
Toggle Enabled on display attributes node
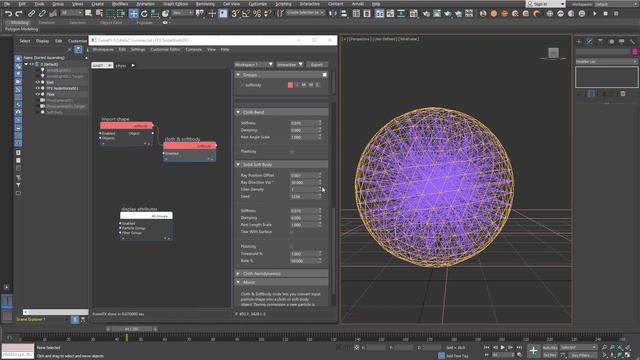pyautogui.click(x=120, y=223)
